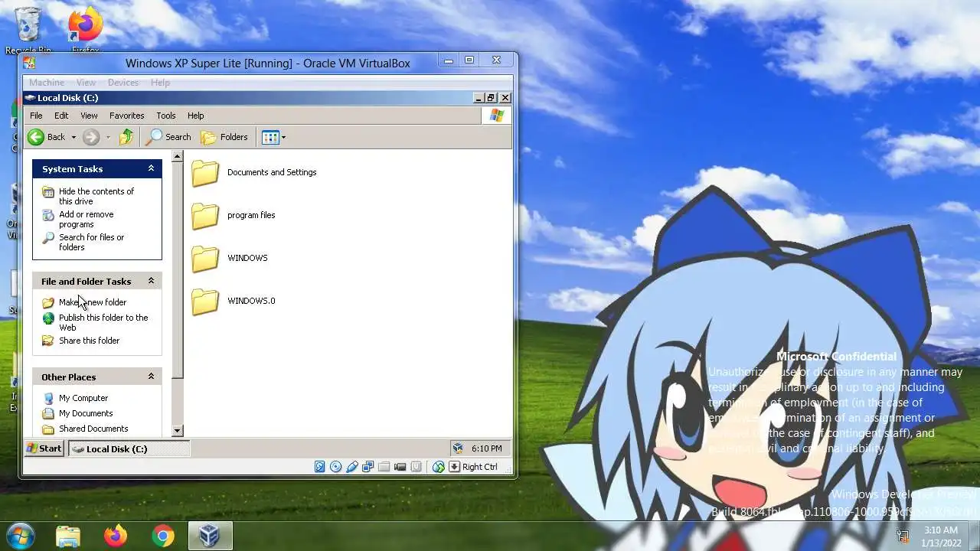980x551 pixels.
Task: Select the Firefox desktop shortcut
Action: coord(85,31)
